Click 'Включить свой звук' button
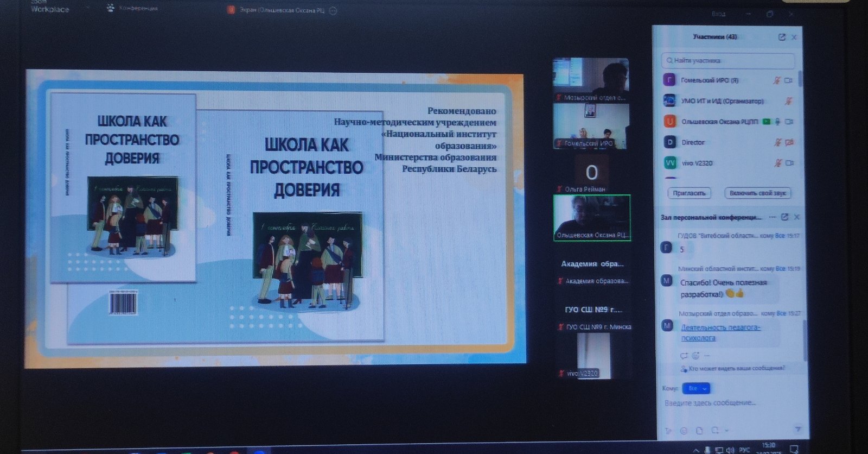This screenshot has height=454, width=868. coord(757,193)
